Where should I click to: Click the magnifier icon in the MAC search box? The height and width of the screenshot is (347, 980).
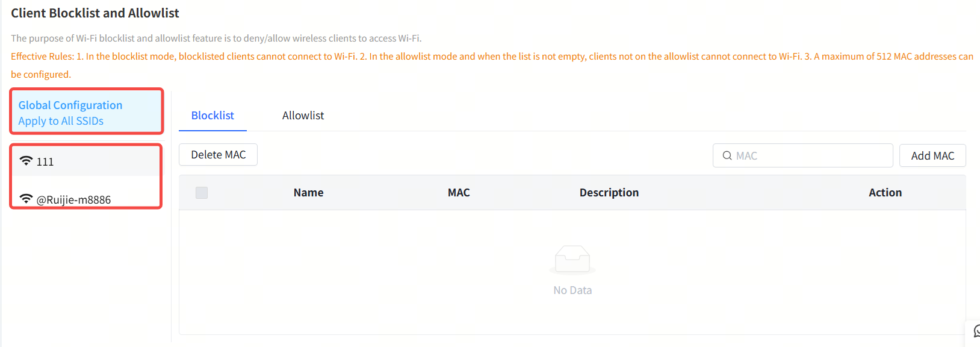[727, 155]
